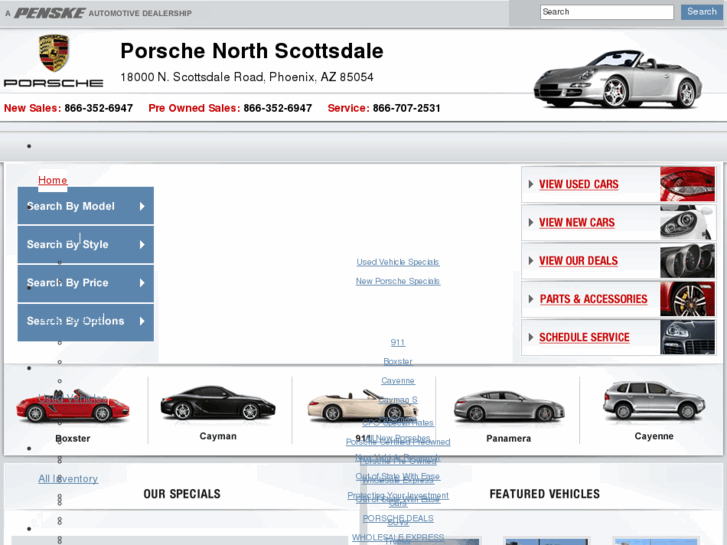Click the Cayenne model label
This screenshot has height=545, width=727.
point(654,436)
